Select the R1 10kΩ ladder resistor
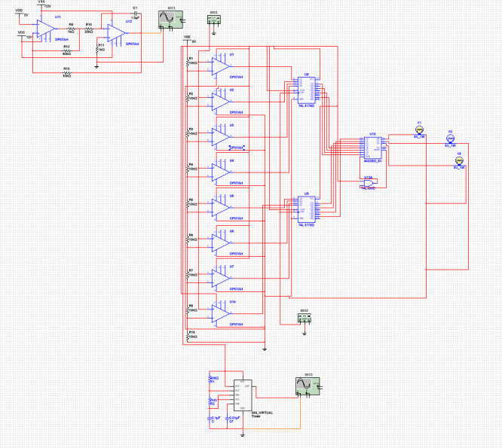This screenshot has width=502, height=448. coord(188,62)
